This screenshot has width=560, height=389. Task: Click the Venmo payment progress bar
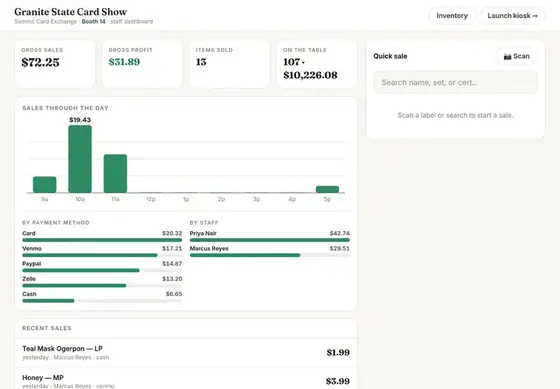(x=102, y=255)
